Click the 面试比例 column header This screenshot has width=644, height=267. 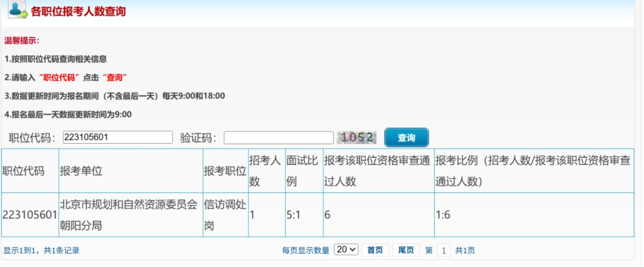tap(302, 171)
